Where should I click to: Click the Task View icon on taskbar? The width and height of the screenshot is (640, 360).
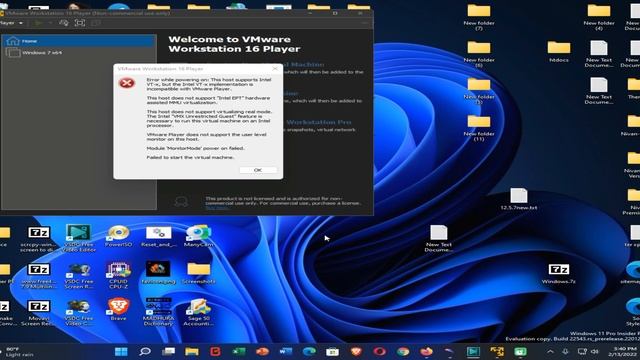tap(168, 351)
